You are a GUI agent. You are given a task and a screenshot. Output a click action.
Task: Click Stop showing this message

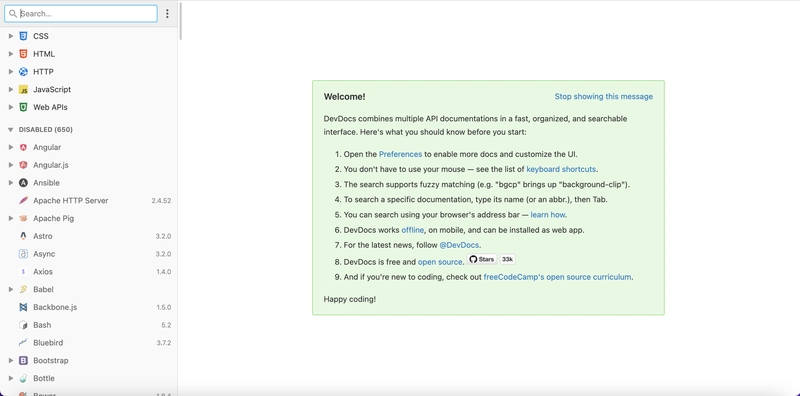[x=604, y=96]
